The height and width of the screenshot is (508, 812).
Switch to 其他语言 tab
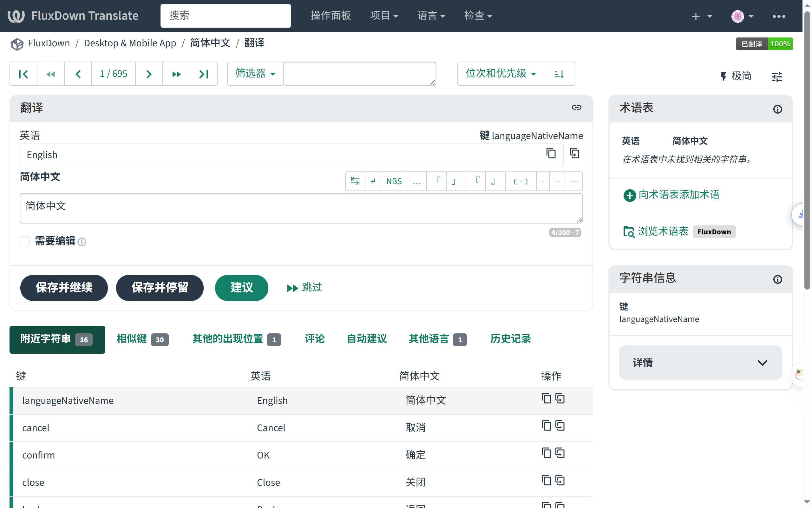[437, 339]
